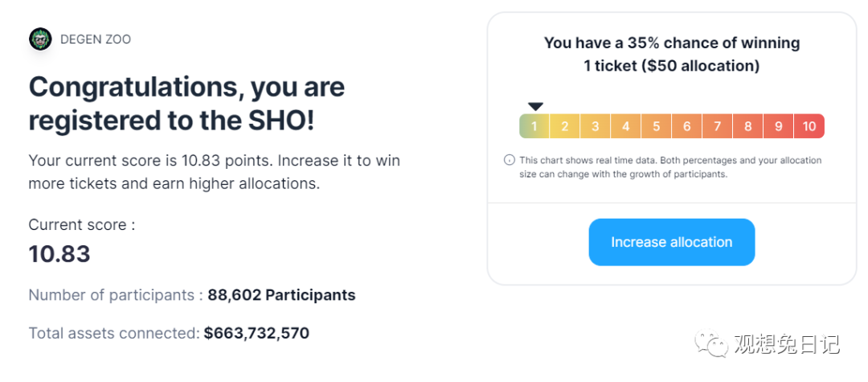Click the Degen Zoo project logo icon
This screenshot has height=382, width=868.
[x=40, y=39]
